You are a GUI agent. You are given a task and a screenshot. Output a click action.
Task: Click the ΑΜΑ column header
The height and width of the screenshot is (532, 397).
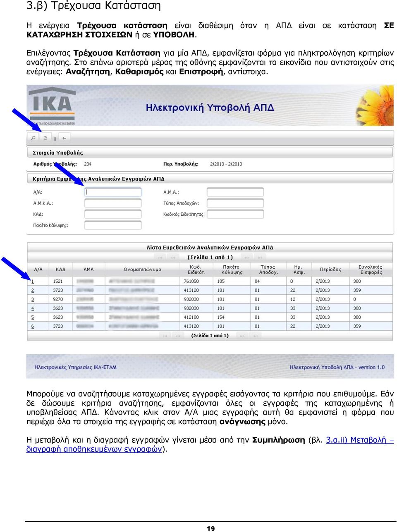pyautogui.click(x=88, y=270)
